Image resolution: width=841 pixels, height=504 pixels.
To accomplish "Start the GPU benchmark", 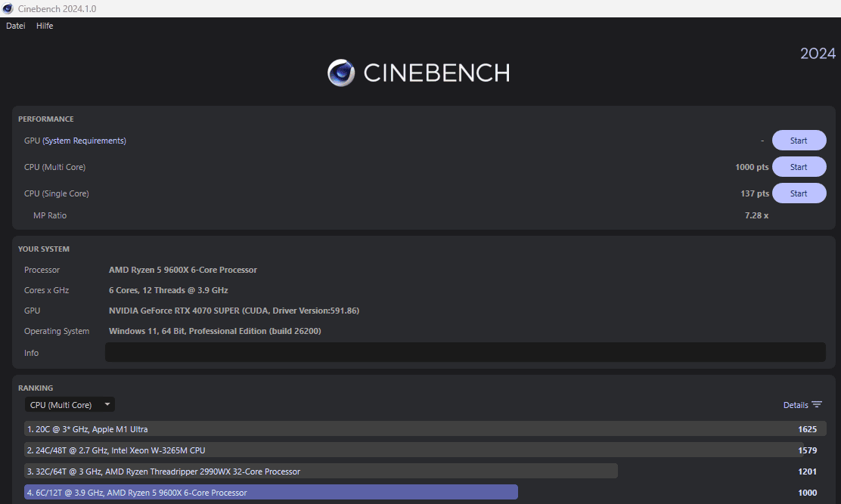I will 799,141.
